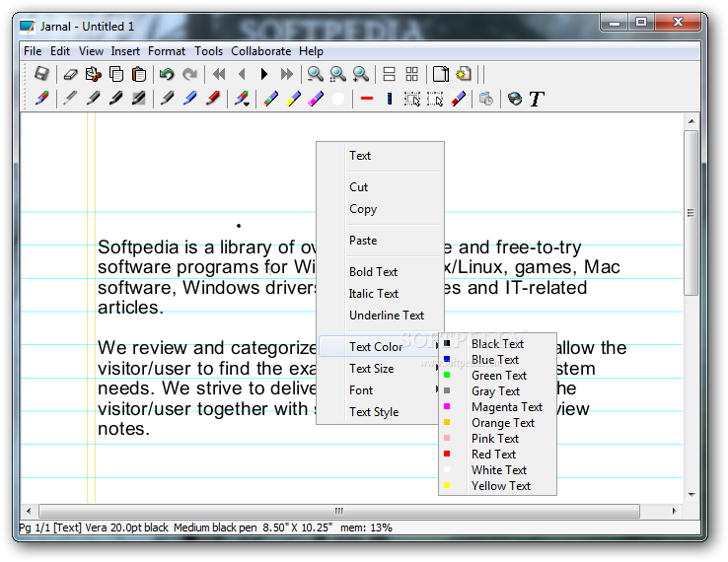Select the red pen color icon
This screenshot has height=562, width=728.
[213, 99]
